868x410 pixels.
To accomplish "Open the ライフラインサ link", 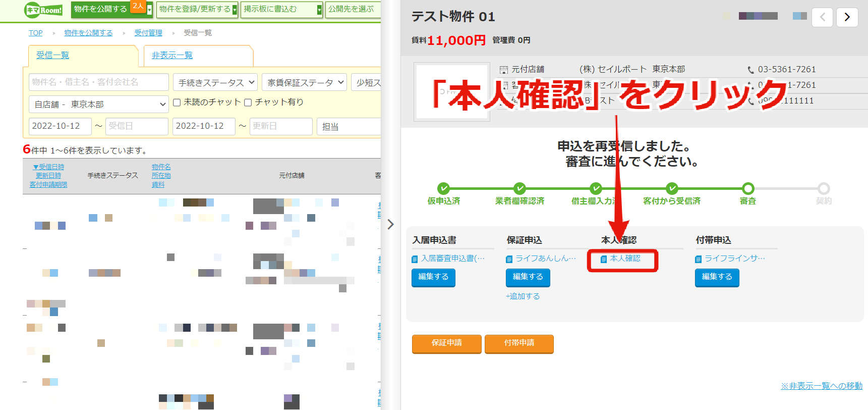I will click(735, 259).
